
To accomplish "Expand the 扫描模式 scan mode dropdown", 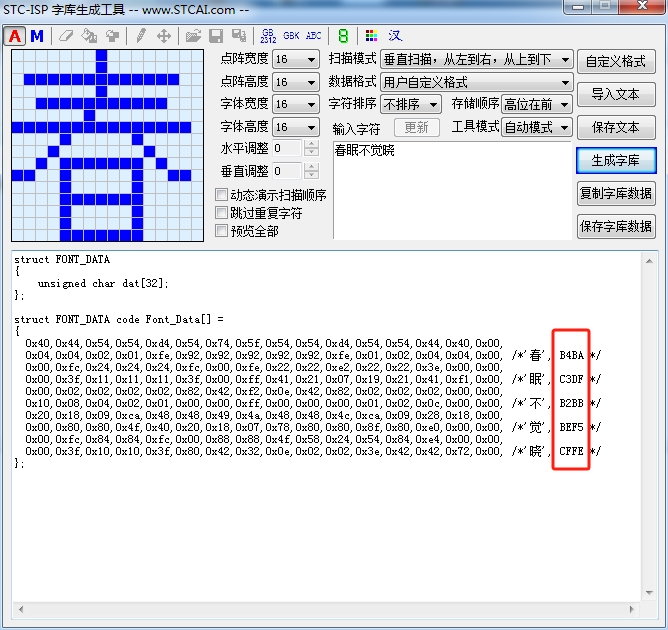I will point(477,59).
